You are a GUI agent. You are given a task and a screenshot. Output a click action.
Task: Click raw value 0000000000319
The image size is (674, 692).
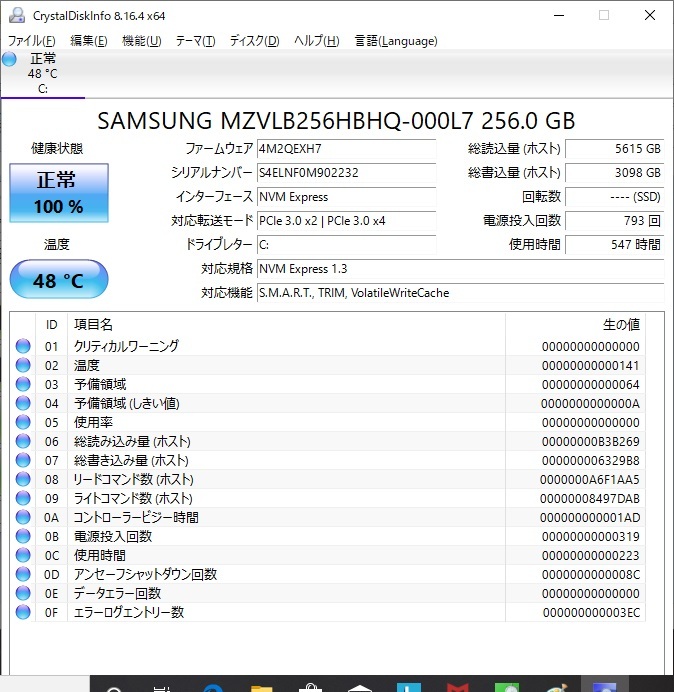click(x=591, y=536)
